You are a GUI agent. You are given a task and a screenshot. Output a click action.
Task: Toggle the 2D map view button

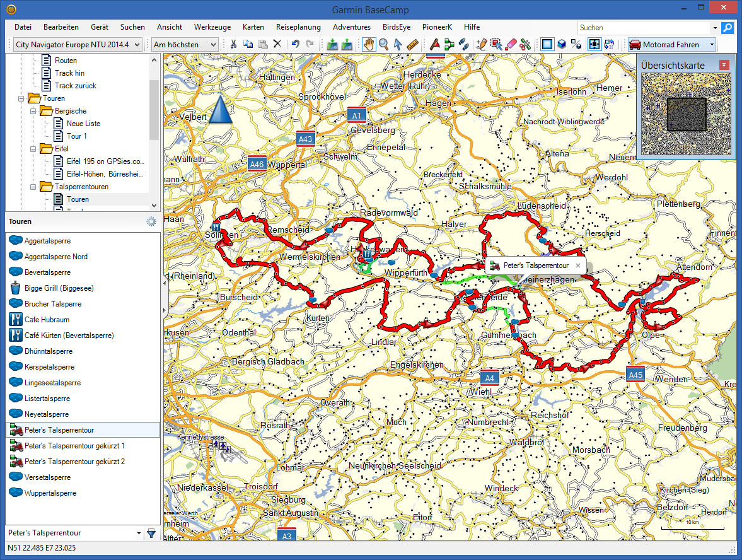tap(547, 44)
